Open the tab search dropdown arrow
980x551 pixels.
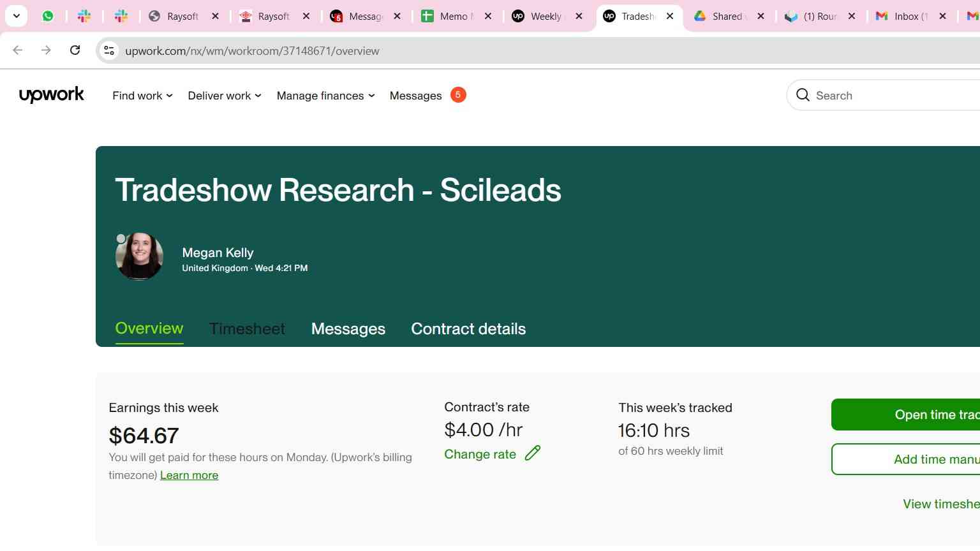pyautogui.click(x=17, y=16)
